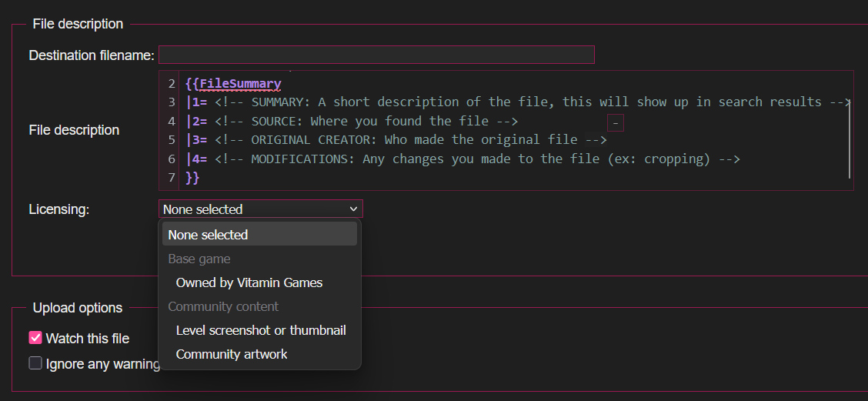Viewport: 868px width, 401px height.
Task: Click the ORIGINAL CREATOR comment line
Action: (411, 140)
